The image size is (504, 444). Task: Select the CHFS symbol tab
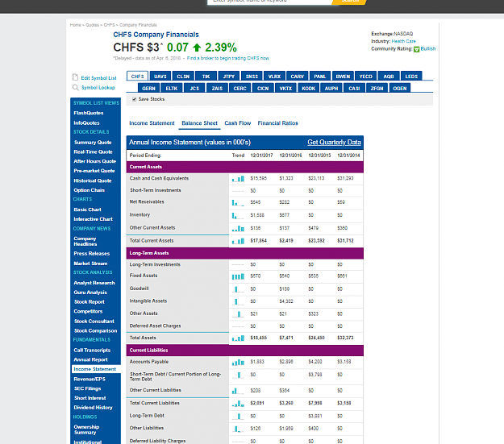(x=138, y=76)
